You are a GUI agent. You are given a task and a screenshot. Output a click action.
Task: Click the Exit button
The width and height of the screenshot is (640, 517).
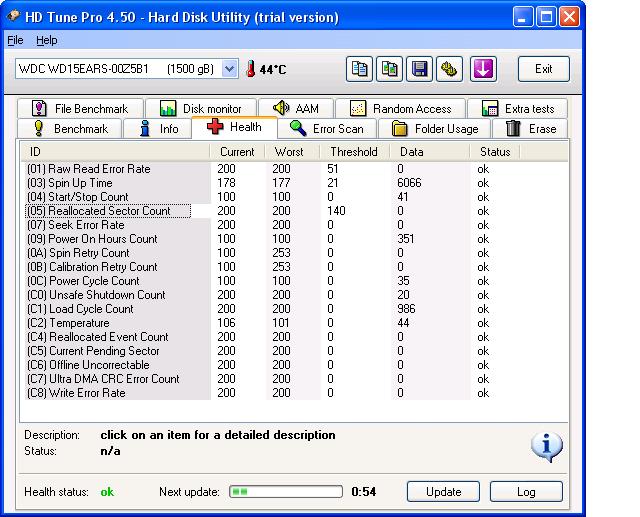(x=544, y=69)
